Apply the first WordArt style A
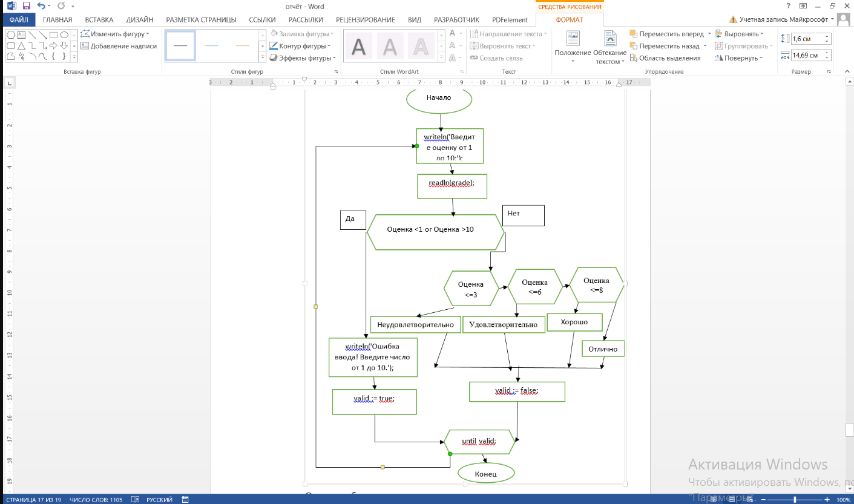 click(x=359, y=46)
